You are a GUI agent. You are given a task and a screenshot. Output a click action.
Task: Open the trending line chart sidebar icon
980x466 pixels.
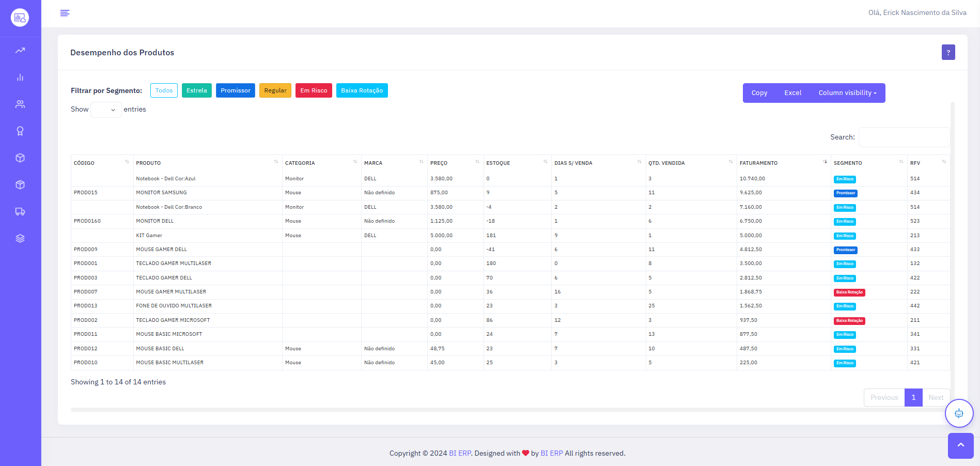(x=20, y=51)
